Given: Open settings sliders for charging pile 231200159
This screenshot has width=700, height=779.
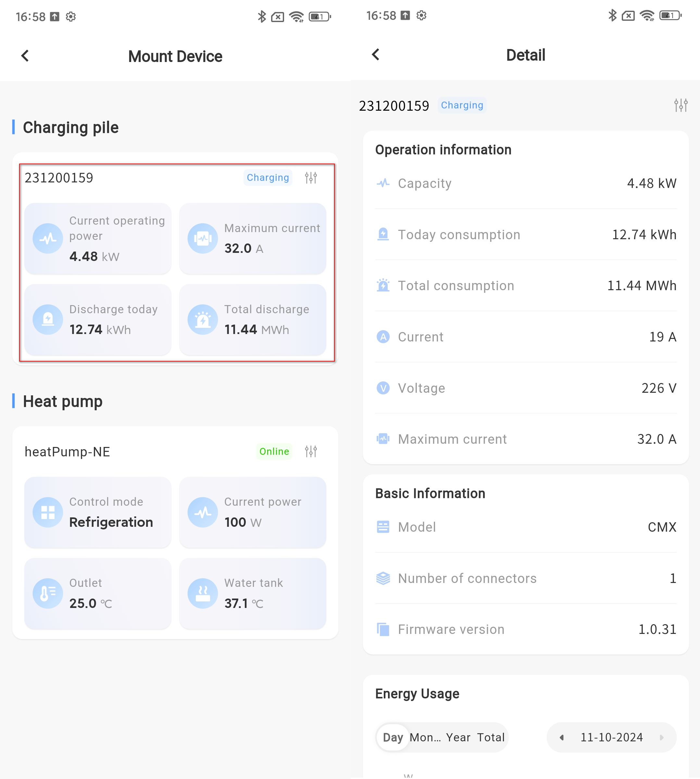Looking at the screenshot, I should pyautogui.click(x=311, y=178).
